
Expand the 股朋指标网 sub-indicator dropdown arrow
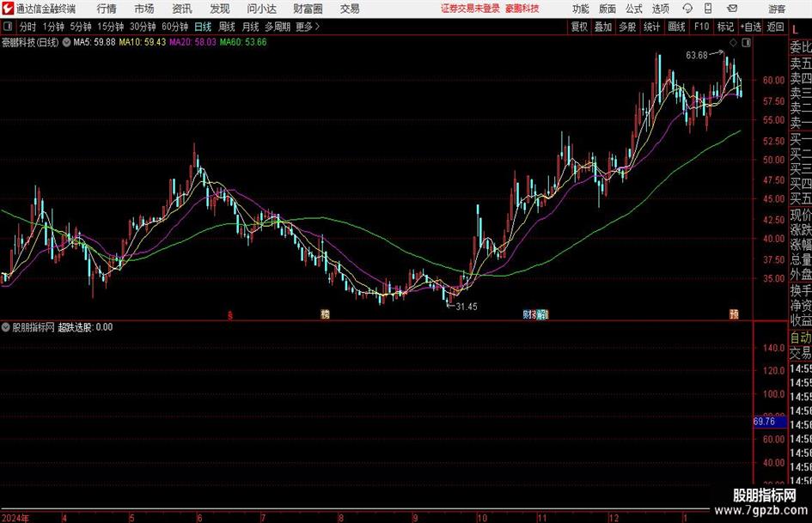[6, 327]
